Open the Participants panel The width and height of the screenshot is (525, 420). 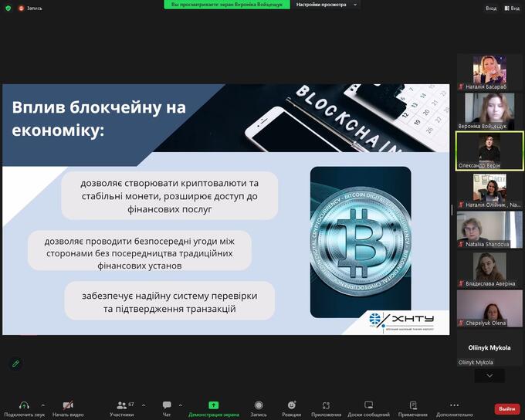pyautogui.click(x=120, y=406)
